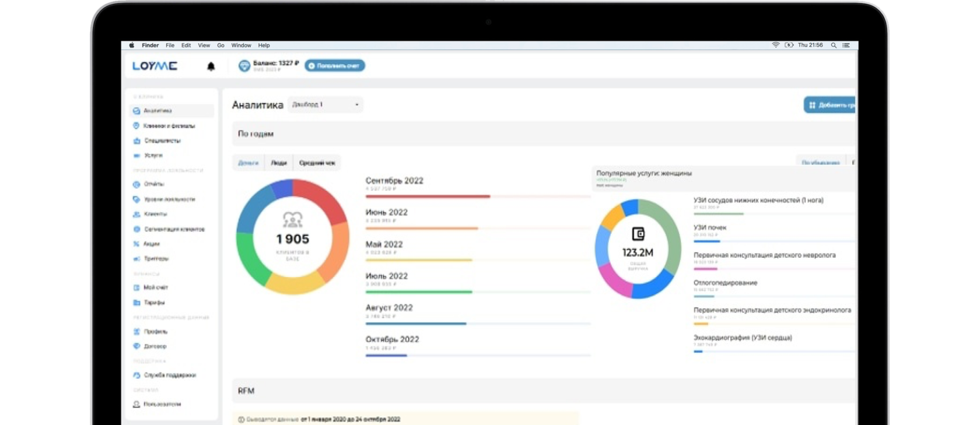980x425 pixels.
Task: Click the Июль 2022 green progress bar
Action: [419, 291]
